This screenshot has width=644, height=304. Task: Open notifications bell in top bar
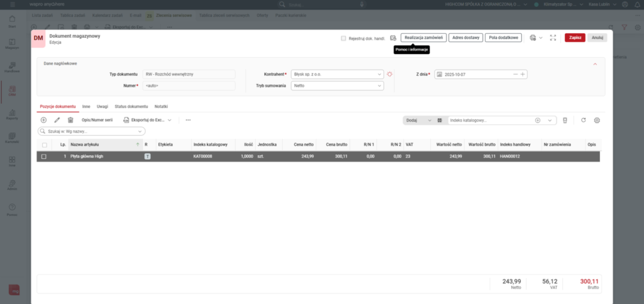pos(636,4)
